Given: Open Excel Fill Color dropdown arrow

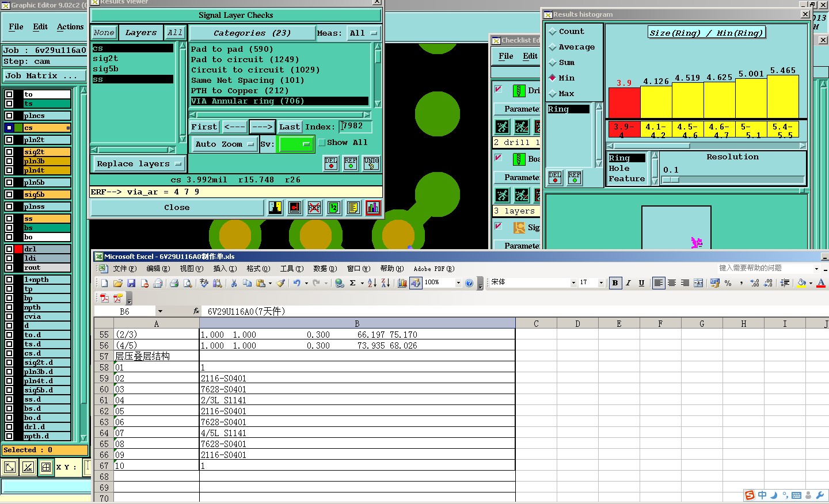Looking at the screenshot, I should click(x=811, y=283).
